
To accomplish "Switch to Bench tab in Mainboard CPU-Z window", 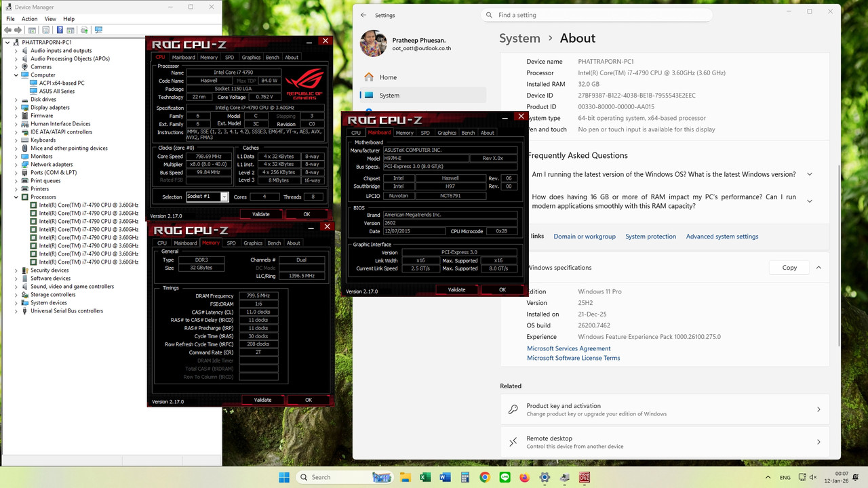I will [468, 133].
